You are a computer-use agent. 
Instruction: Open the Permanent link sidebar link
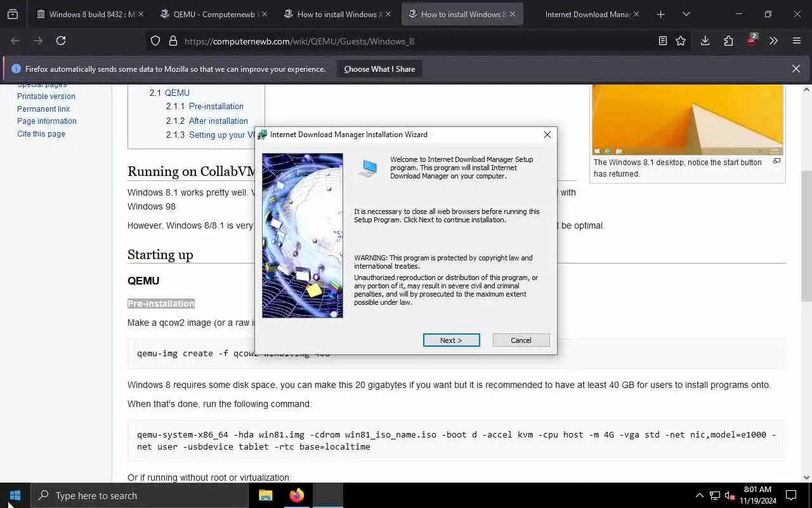click(44, 109)
